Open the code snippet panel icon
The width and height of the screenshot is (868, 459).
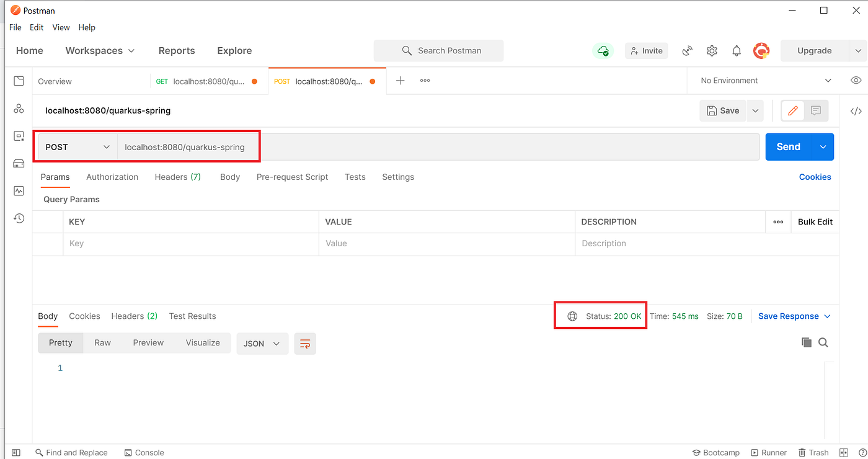(856, 111)
